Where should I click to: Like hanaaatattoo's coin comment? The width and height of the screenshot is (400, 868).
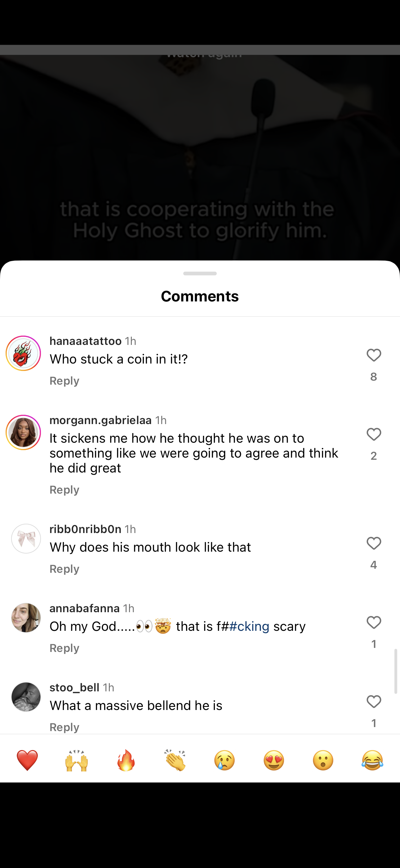(373, 355)
